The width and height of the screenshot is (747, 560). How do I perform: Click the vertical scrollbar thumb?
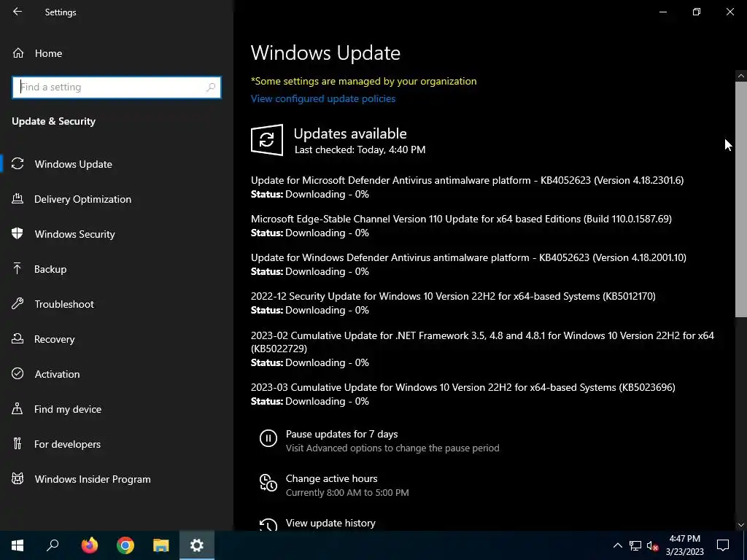741,199
